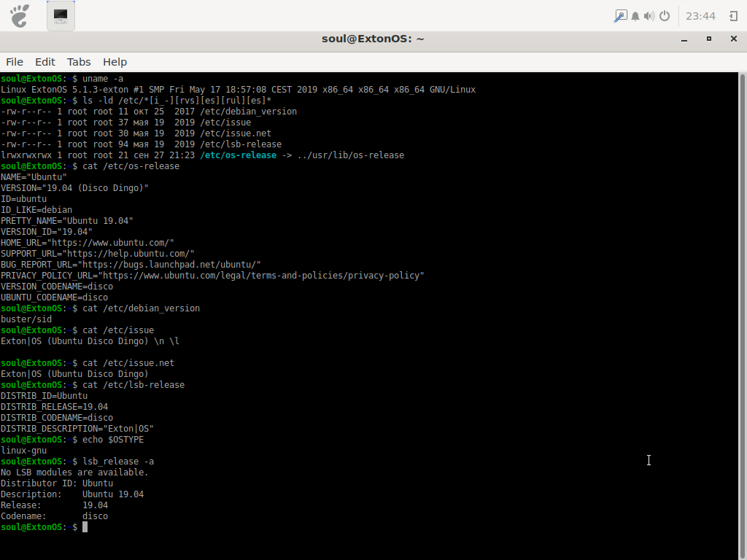Click the 'echo $OSTYPE' command
Image resolution: width=747 pixels, height=560 pixels.
pos(113,440)
